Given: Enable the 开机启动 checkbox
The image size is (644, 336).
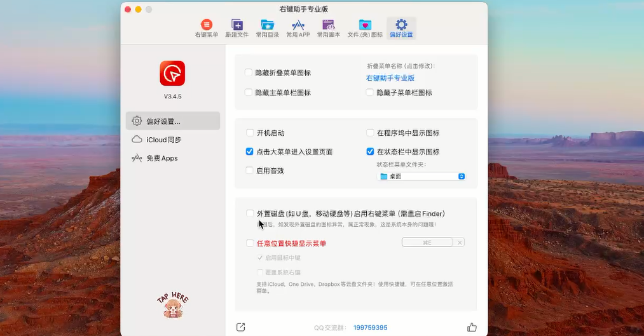Looking at the screenshot, I should 250,133.
